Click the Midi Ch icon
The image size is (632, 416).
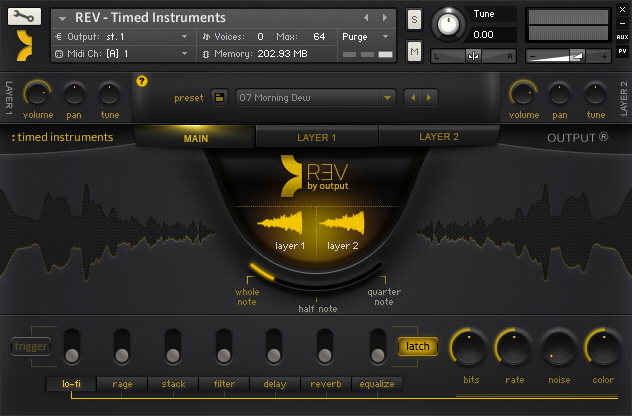tap(59, 54)
